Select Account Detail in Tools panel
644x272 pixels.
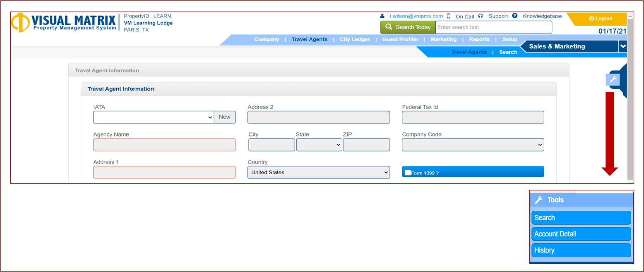581,234
